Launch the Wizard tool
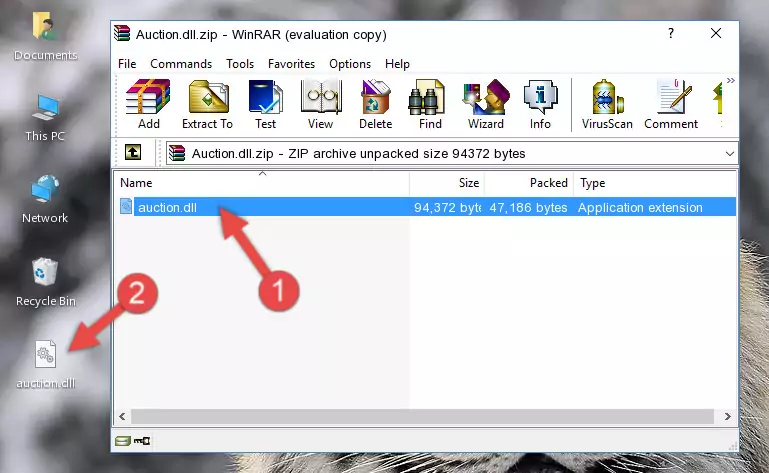The height and width of the screenshot is (473, 769). tap(486, 104)
